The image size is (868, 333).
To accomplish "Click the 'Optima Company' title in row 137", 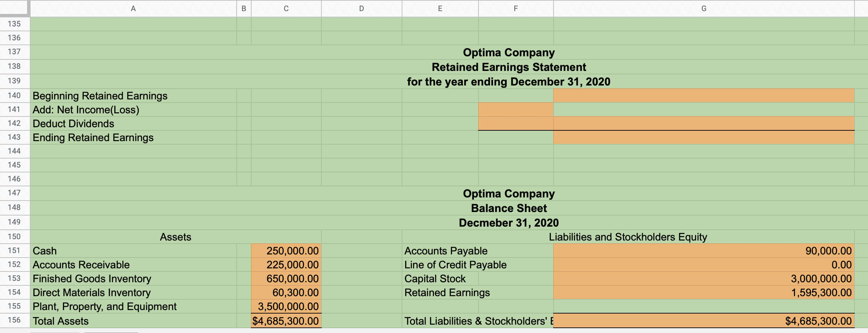I will tap(509, 52).
